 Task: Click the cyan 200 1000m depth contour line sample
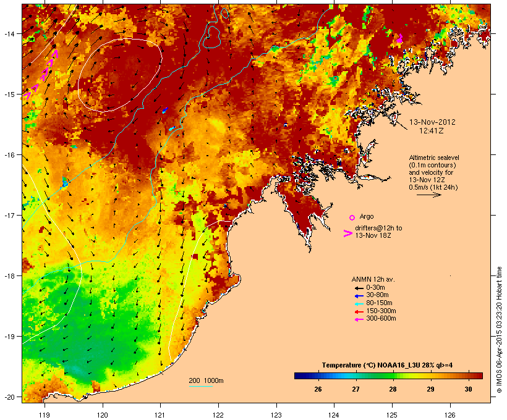[201, 386]
